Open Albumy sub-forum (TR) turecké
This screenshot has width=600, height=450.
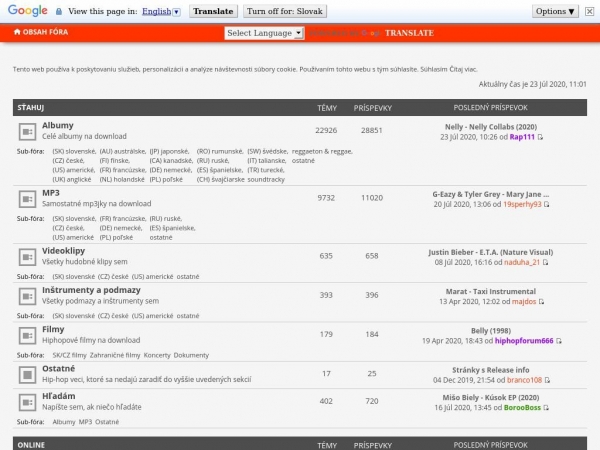(266, 170)
